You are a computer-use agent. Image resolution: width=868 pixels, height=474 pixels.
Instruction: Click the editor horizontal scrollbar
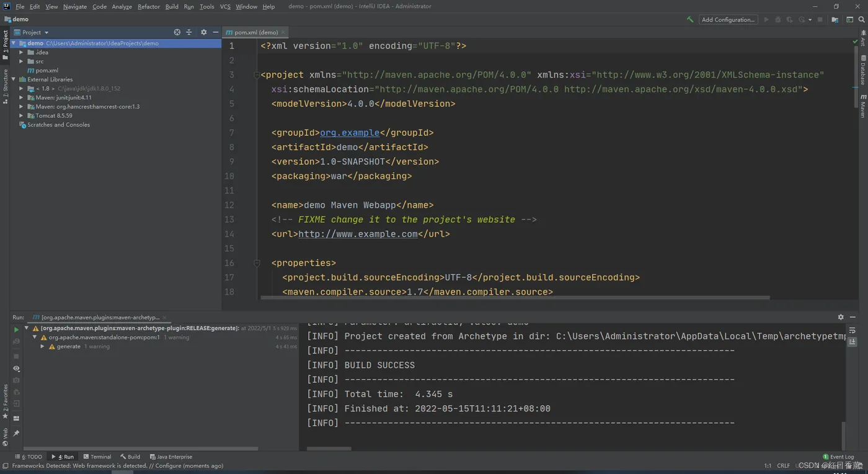coord(515,298)
